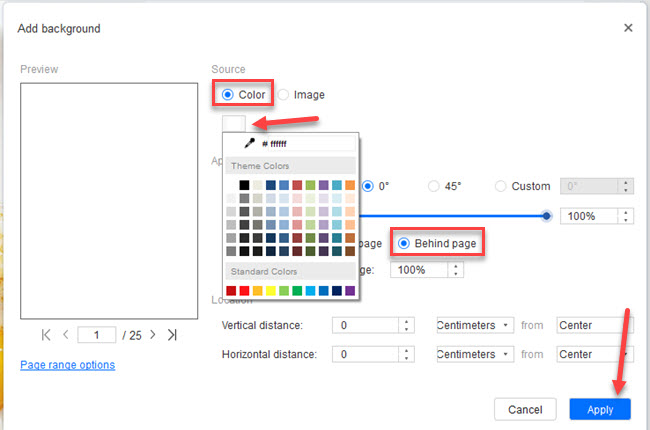Pick orange from Standard Colors
Viewport: 650px width, 430px height.
[257, 291]
